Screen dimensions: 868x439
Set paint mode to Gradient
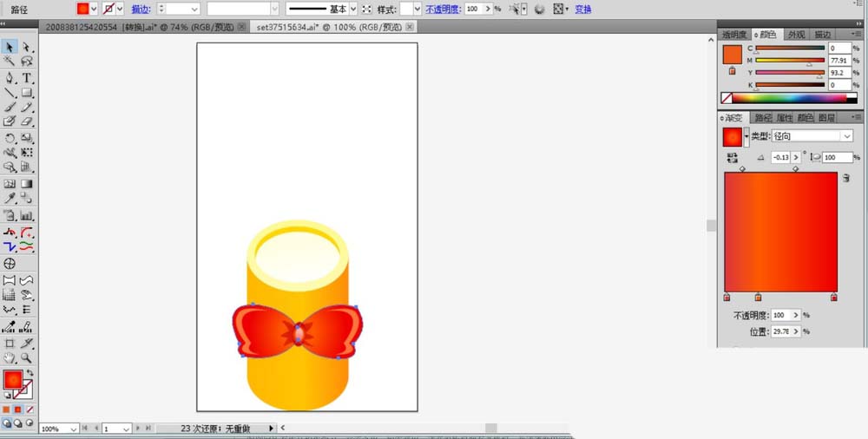[17, 410]
